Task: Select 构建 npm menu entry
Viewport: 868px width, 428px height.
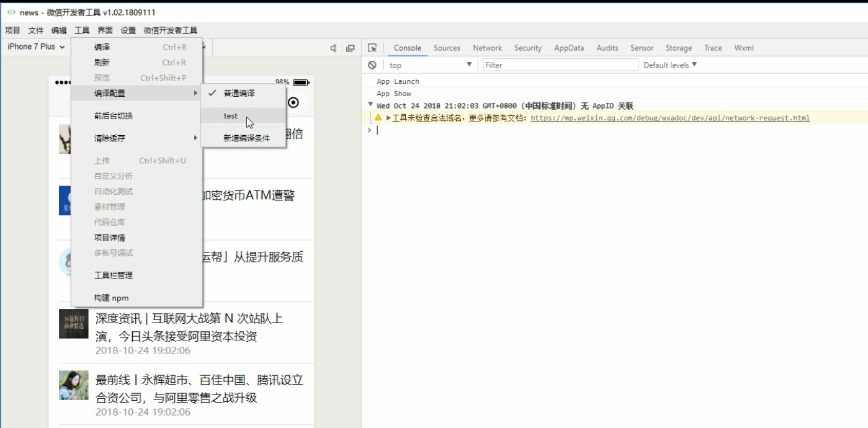Action: [136, 298]
